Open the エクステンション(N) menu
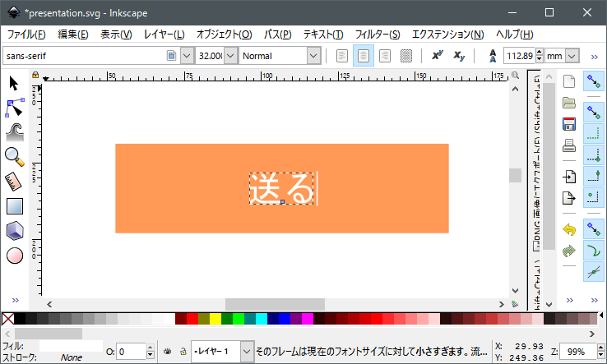 coord(448,35)
